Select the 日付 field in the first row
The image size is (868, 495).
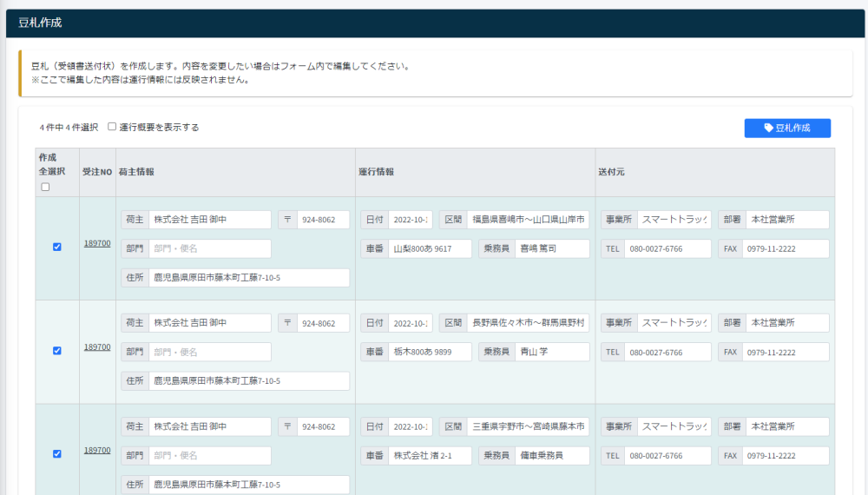(410, 220)
